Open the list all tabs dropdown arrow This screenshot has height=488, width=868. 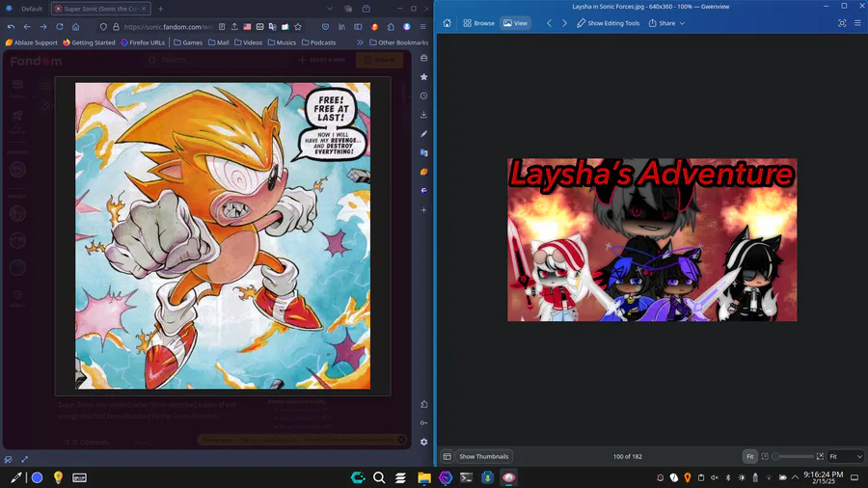(x=330, y=9)
